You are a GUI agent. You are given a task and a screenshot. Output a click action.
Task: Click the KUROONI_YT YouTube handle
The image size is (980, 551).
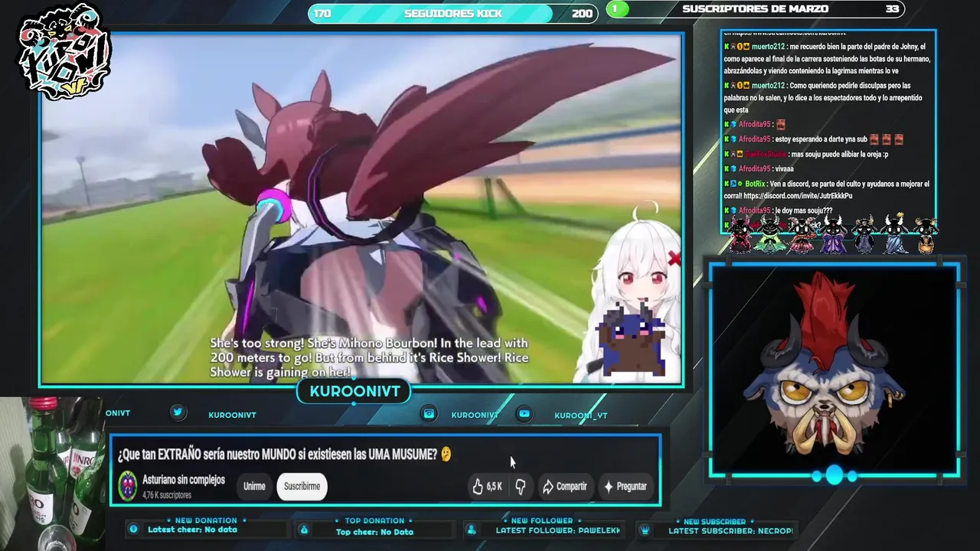(581, 416)
